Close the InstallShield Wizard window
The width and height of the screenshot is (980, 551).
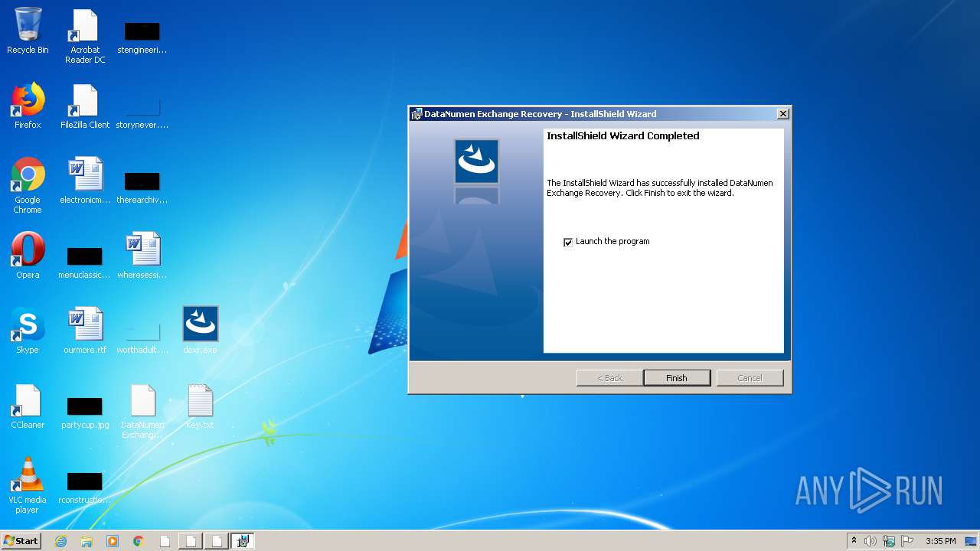pyautogui.click(x=782, y=114)
